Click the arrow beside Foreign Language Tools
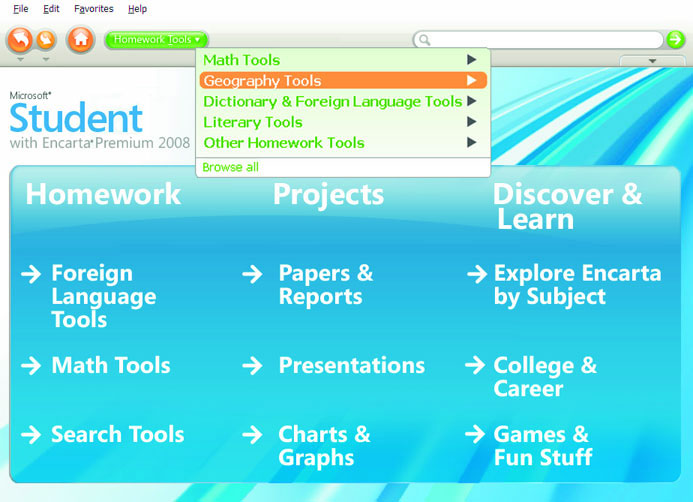This screenshot has width=693, height=502. click(31, 274)
